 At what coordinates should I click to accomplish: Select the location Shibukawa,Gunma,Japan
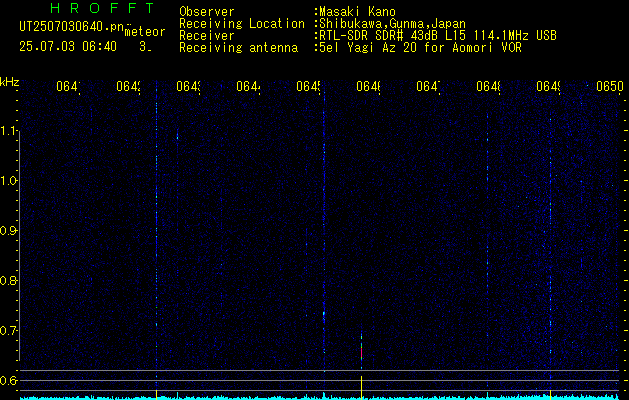[392, 24]
